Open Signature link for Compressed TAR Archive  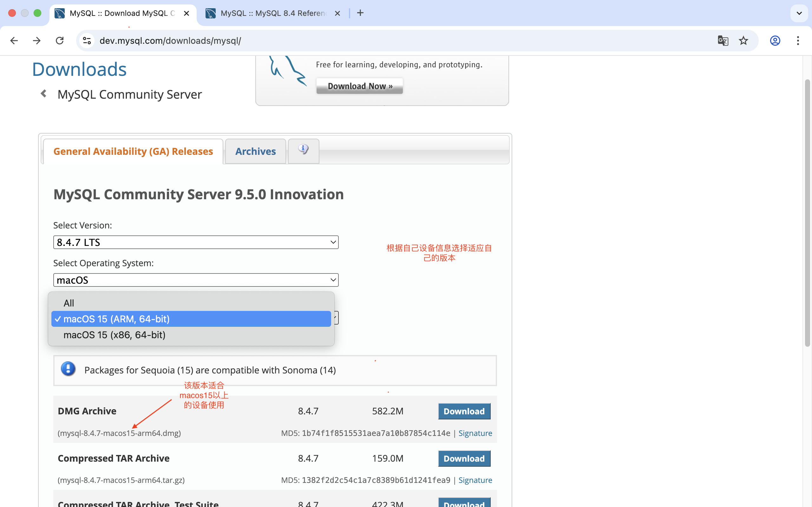(x=475, y=480)
